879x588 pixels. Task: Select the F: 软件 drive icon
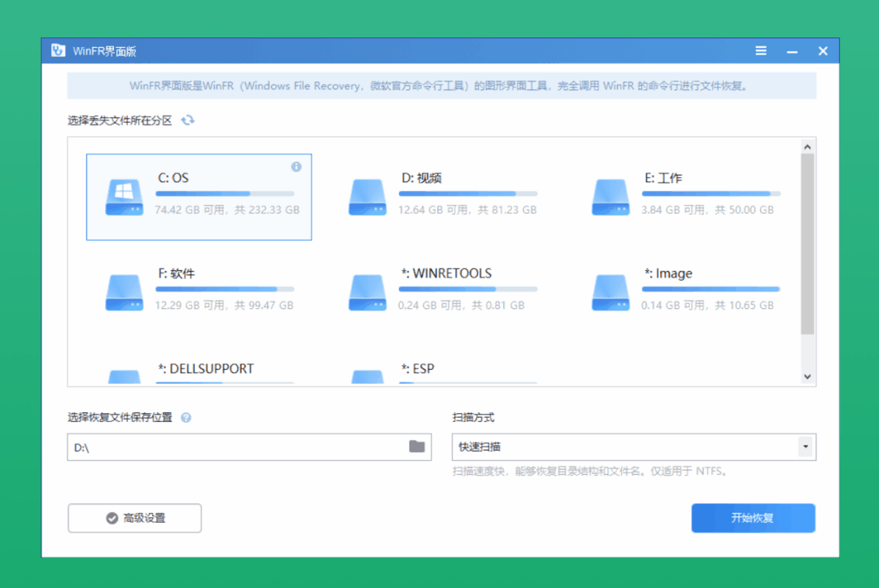click(125, 292)
